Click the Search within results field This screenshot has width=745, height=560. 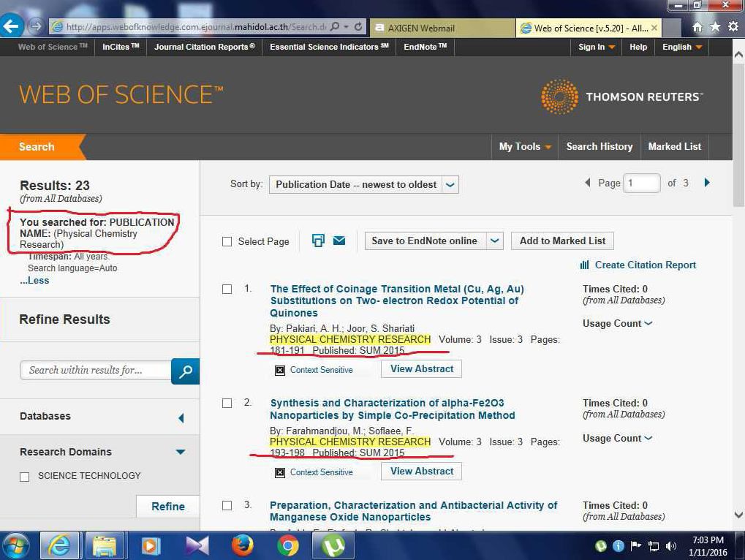pos(96,370)
